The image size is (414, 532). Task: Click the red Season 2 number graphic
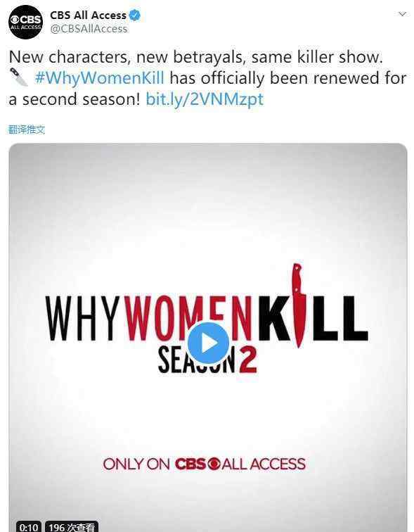tap(248, 360)
